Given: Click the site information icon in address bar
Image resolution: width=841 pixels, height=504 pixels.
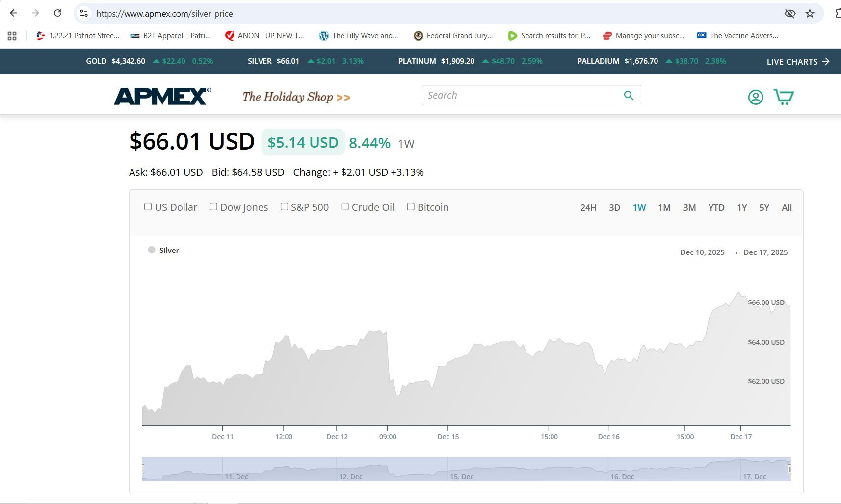Looking at the screenshot, I should click(84, 13).
